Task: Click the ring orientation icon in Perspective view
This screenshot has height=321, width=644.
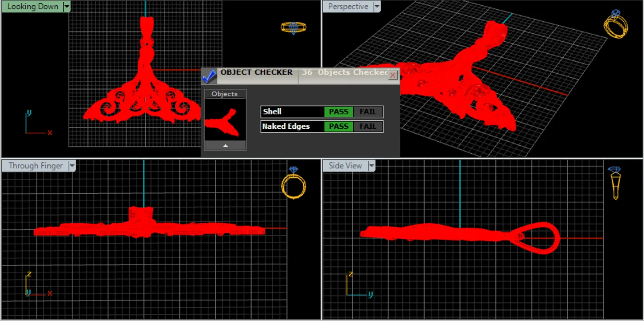Action: pos(616,24)
